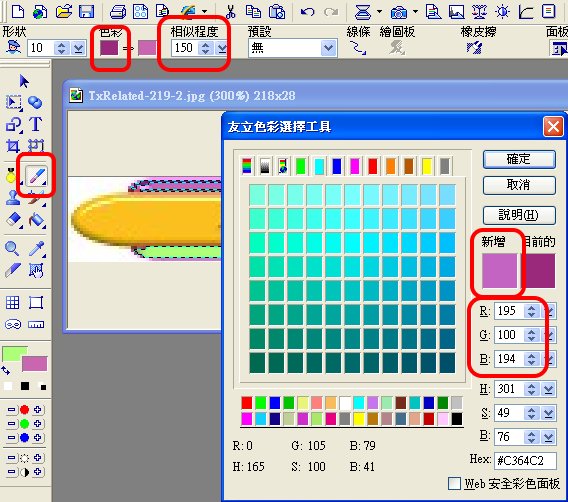Adjust the 相似程度 150 spinner
The image size is (568, 502).
205,48
